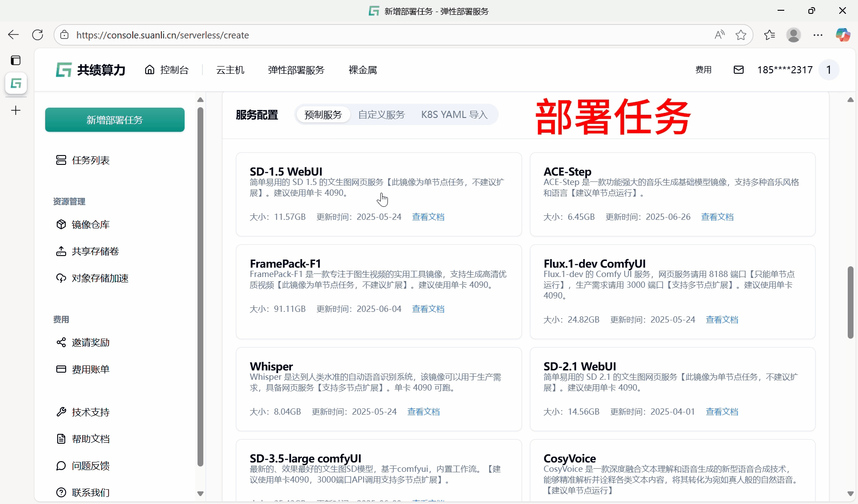Click browser favorites star icon
This screenshot has width=858, height=504.
coord(741,35)
